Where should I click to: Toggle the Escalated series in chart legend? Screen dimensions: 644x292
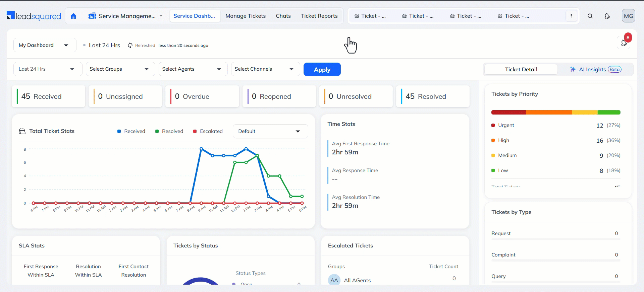[208, 131]
